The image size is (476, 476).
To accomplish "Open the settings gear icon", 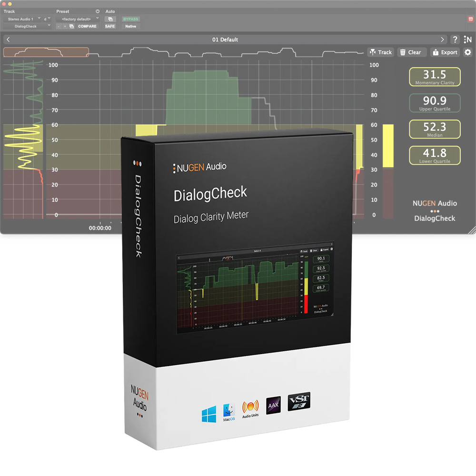I will (x=467, y=52).
